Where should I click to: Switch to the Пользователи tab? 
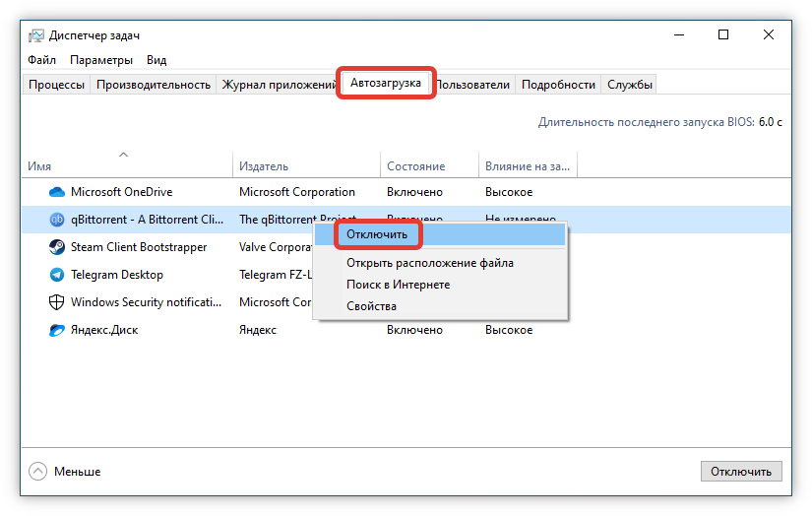click(x=473, y=85)
